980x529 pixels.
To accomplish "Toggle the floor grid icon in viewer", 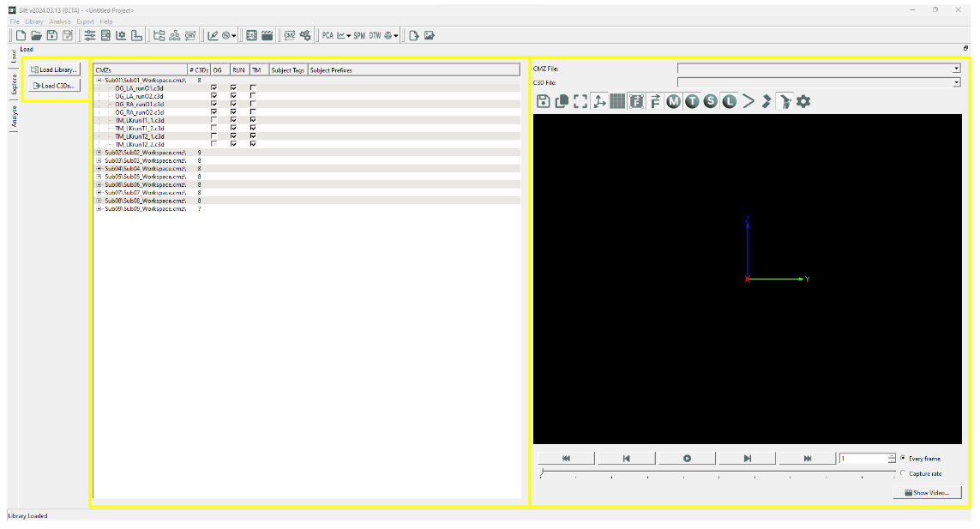I will coord(617,101).
